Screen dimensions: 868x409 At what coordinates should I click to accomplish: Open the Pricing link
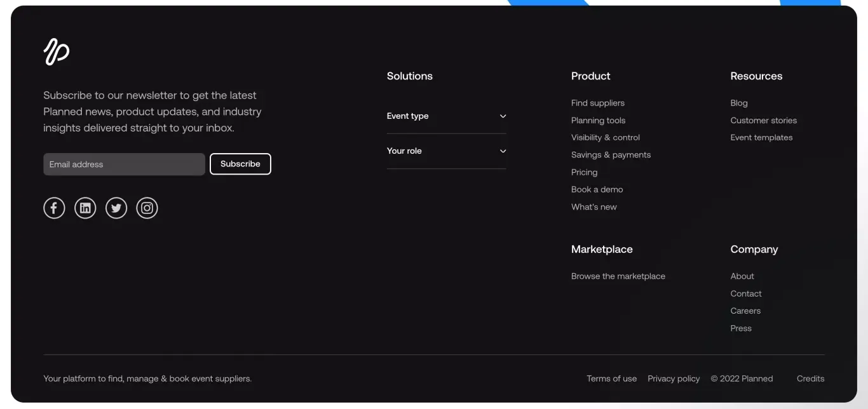[x=584, y=172]
